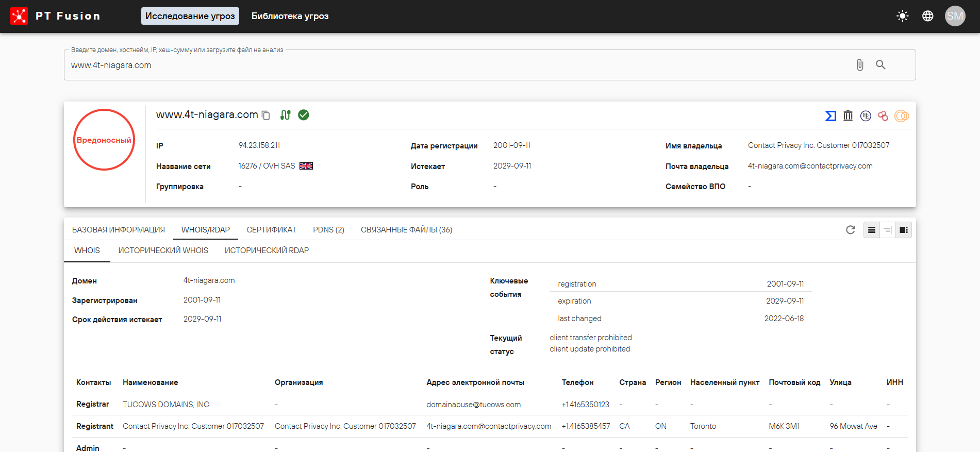Viewport: 980px width, 452px height.
Task: Click the green cable connection icon
Action: click(285, 115)
